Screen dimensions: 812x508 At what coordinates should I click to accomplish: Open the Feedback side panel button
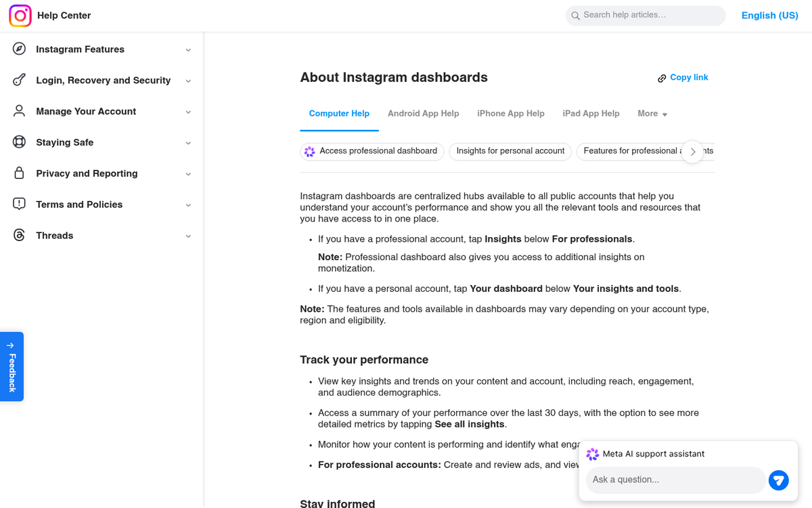pos(12,366)
